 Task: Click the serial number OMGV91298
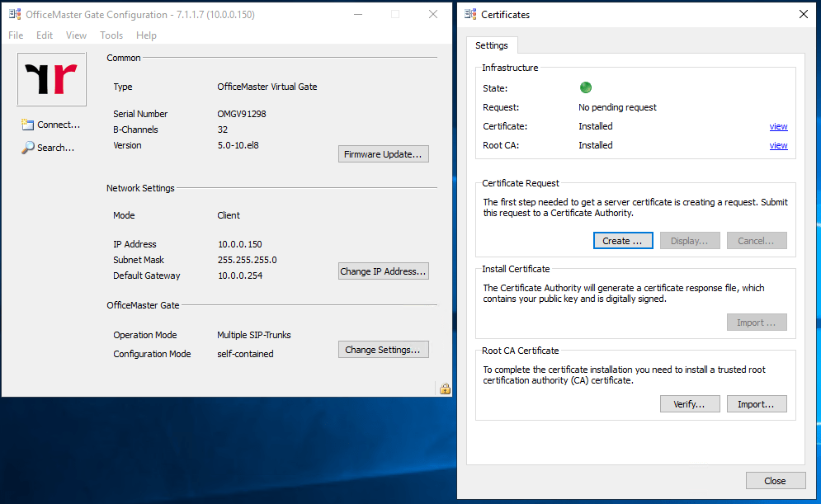[x=242, y=114]
